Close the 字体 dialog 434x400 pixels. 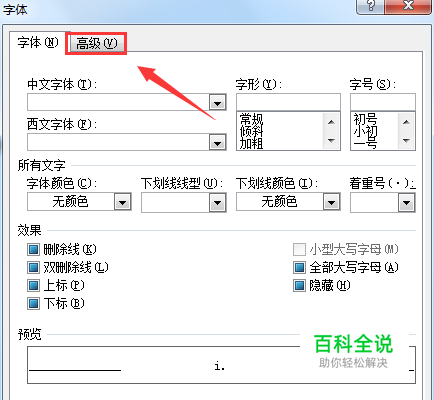pyautogui.click(x=408, y=6)
